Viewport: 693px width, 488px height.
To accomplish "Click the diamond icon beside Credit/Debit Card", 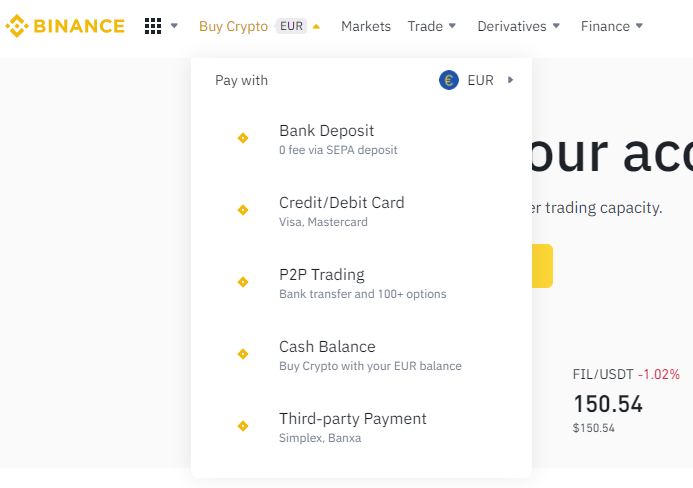I will [243, 210].
